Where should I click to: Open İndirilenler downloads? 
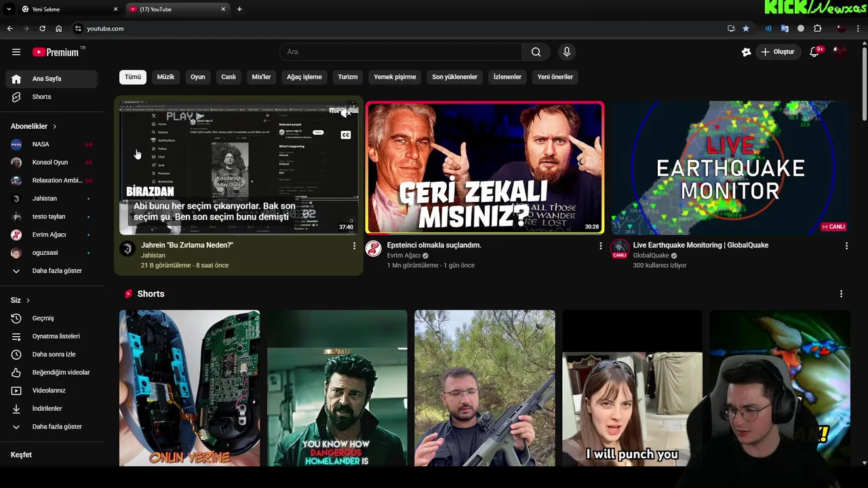click(52, 409)
